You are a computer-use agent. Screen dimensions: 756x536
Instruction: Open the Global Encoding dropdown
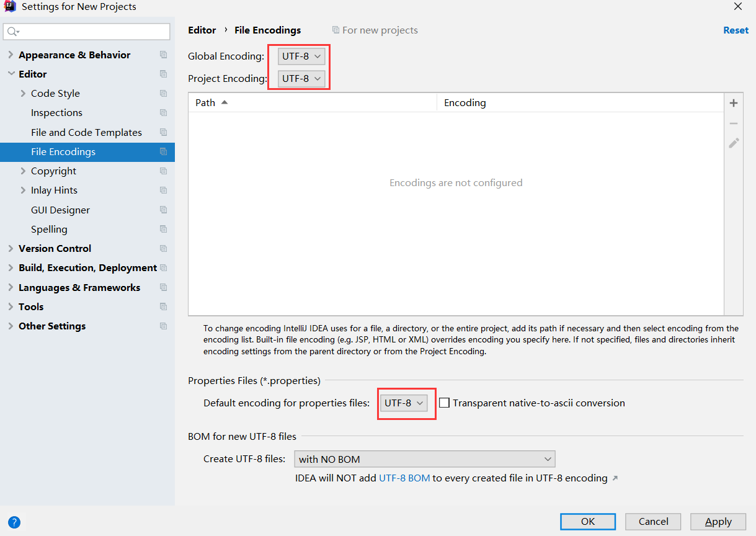[x=301, y=56]
